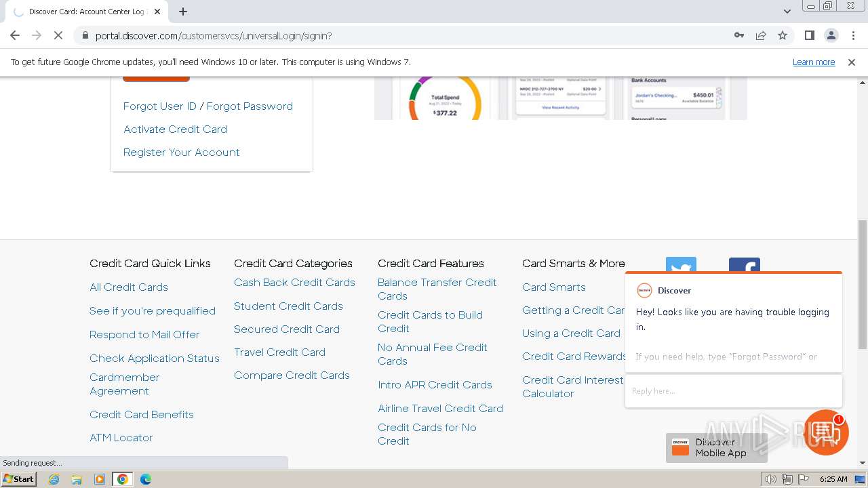
Task: Open Respond to Mail Offer link
Action: (x=144, y=335)
